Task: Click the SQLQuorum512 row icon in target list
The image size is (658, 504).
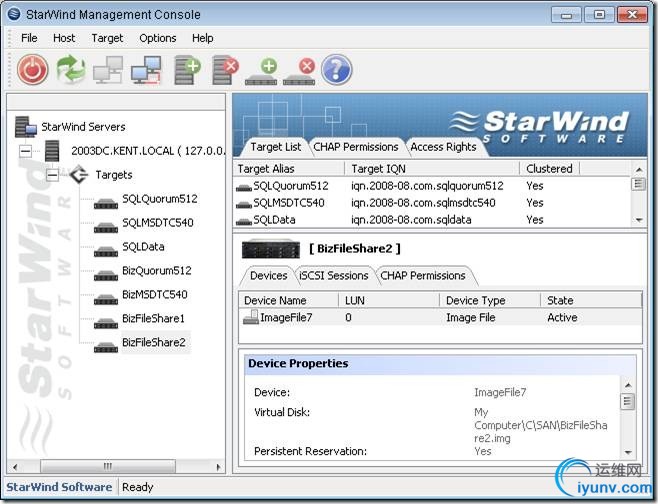Action: coord(244,187)
